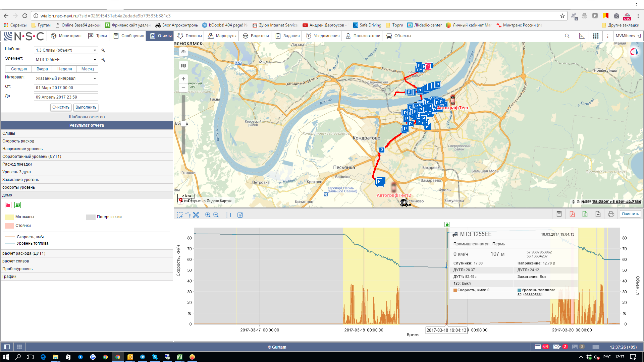
Task: Click the От date input field
Action: [x=66, y=88]
